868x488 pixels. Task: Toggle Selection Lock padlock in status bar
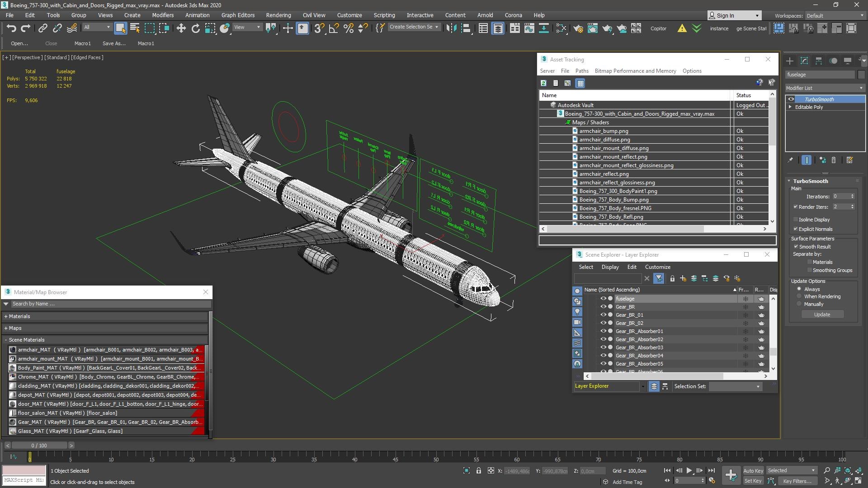coord(478,470)
